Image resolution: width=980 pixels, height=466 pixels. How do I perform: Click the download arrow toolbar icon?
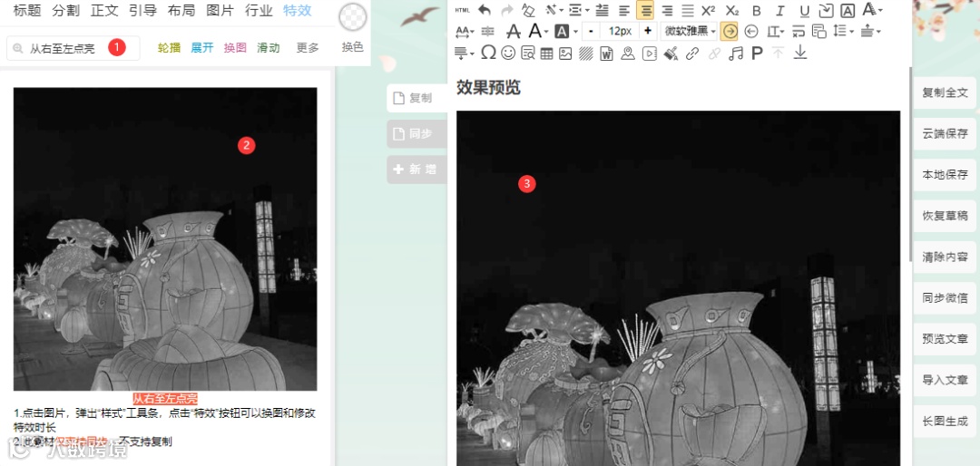tap(800, 53)
